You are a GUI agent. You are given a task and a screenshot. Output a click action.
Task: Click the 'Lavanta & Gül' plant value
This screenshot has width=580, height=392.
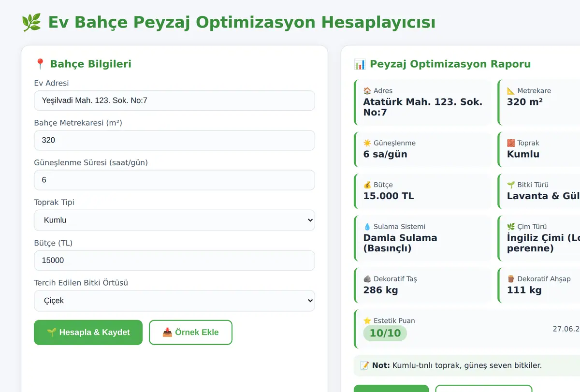[x=543, y=196]
